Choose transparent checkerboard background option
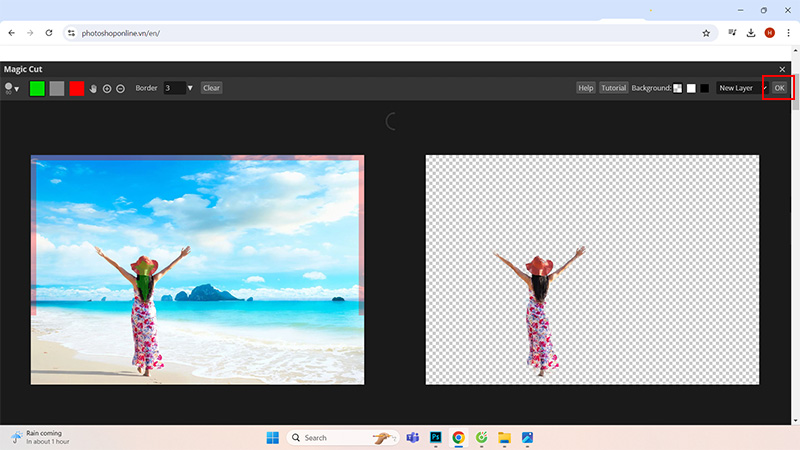The image size is (800, 450). (678, 88)
